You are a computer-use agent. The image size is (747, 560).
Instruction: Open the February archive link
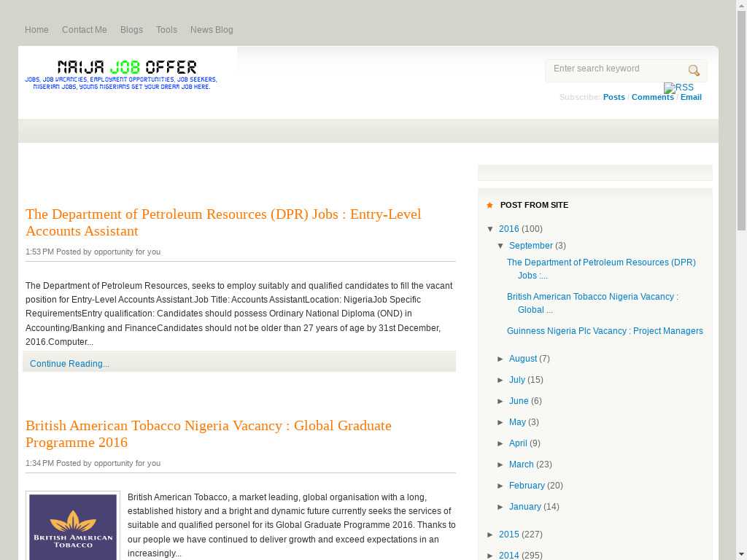(x=527, y=486)
